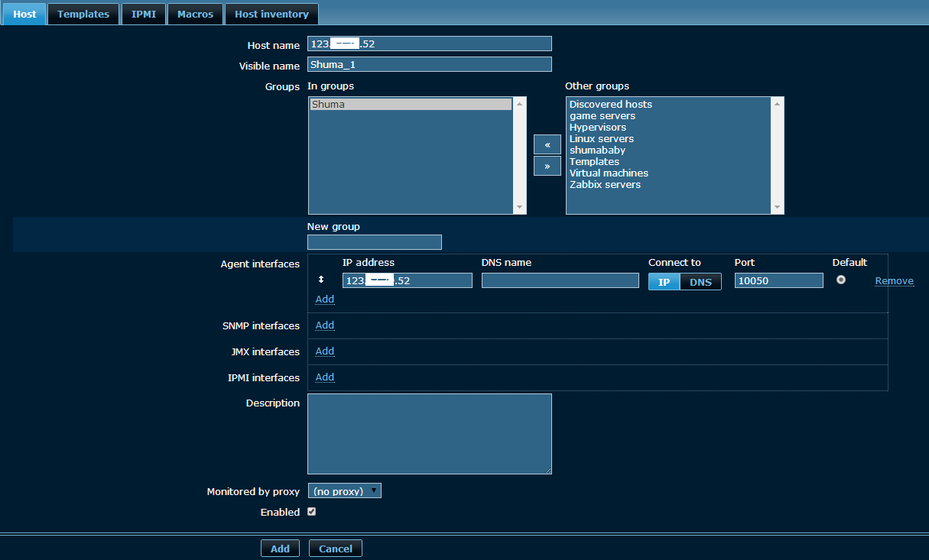Open the Templates tab

[x=83, y=14]
